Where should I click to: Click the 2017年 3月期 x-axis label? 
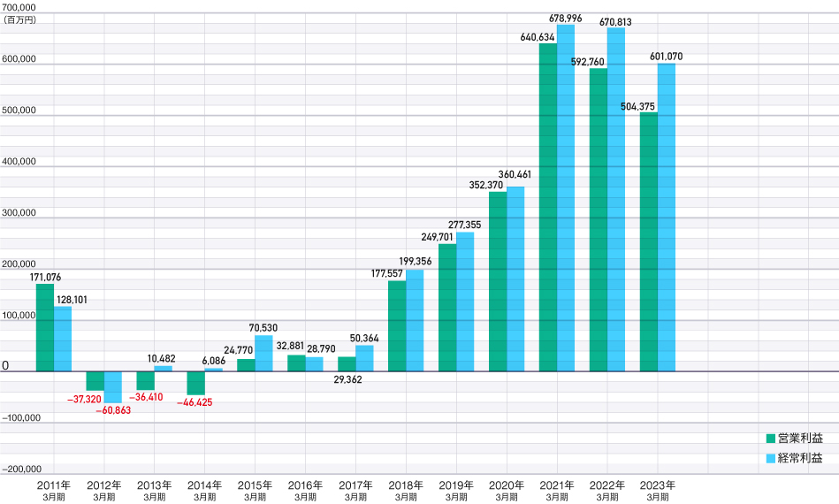point(355,491)
